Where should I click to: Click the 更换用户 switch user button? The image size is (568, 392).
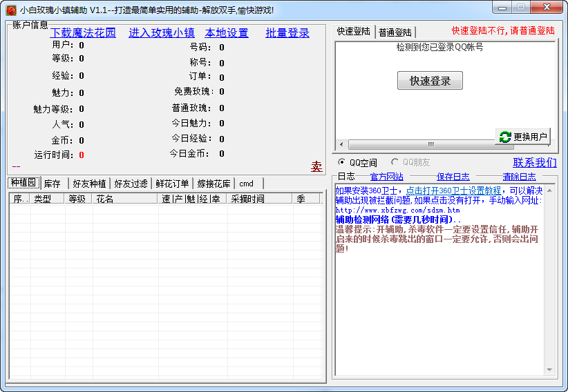523,137
